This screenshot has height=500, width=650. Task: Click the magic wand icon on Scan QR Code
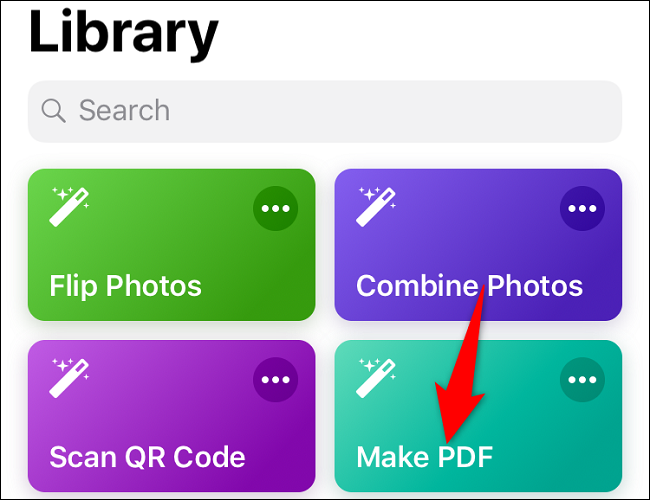pos(69,378)
